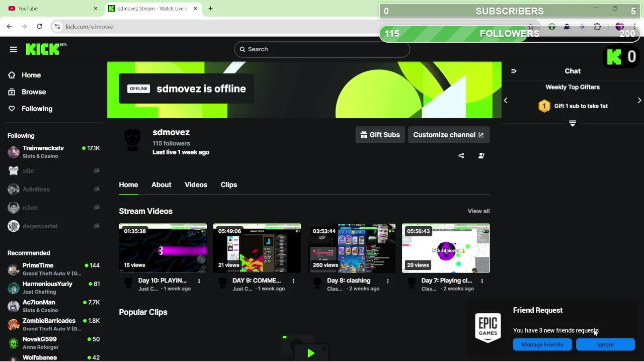The image size is (644, 362).
Task: Open Day 8 clashing video thumbnail
Action: tap(352, 248)
